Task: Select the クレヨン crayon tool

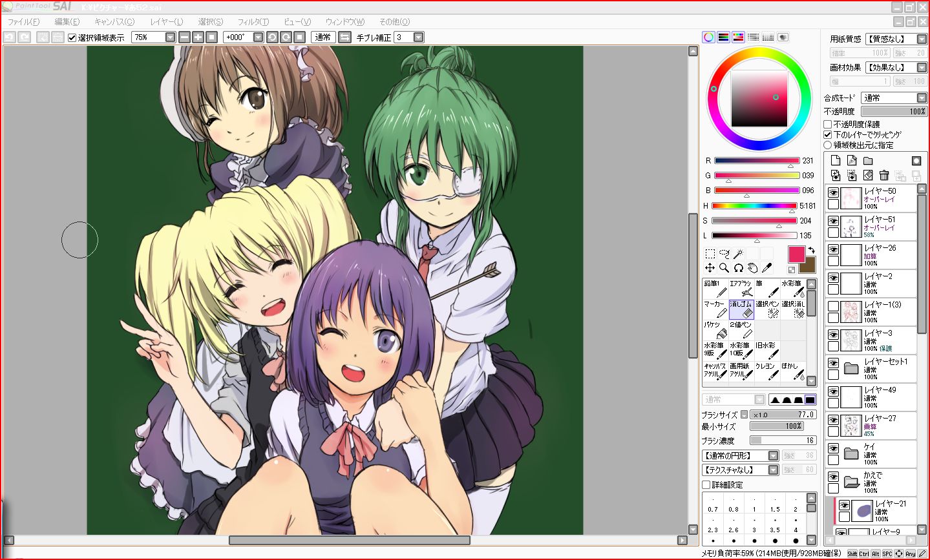Action: click(767, 371)
